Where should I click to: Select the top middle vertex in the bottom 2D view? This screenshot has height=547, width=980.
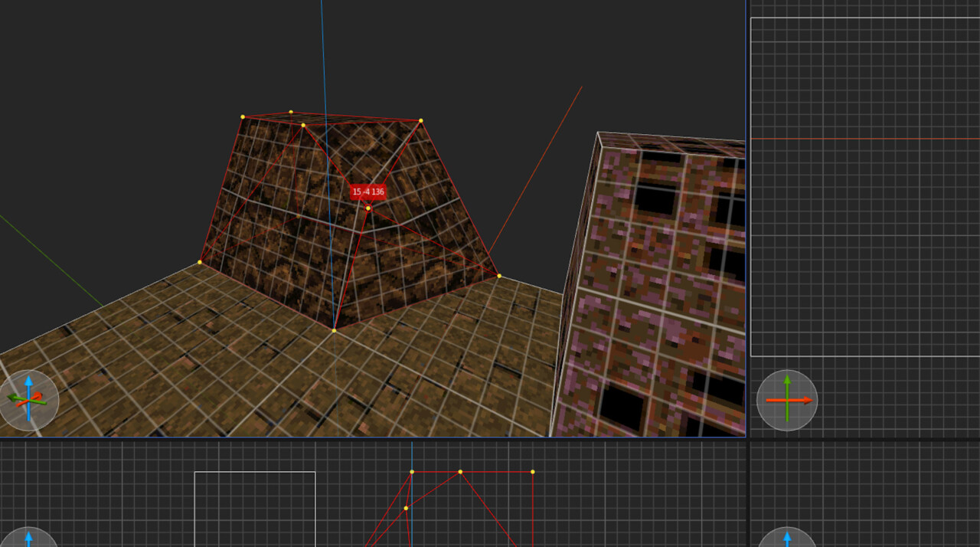click(460, 472)
